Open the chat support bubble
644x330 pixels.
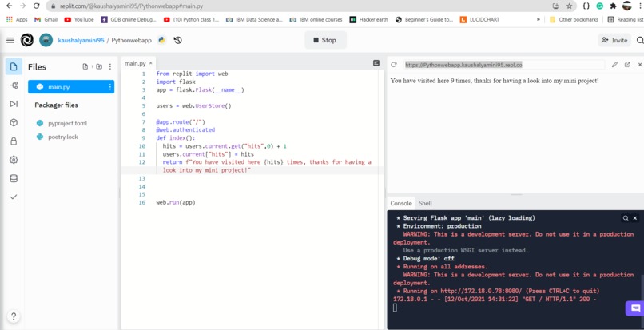coord(635,308)
